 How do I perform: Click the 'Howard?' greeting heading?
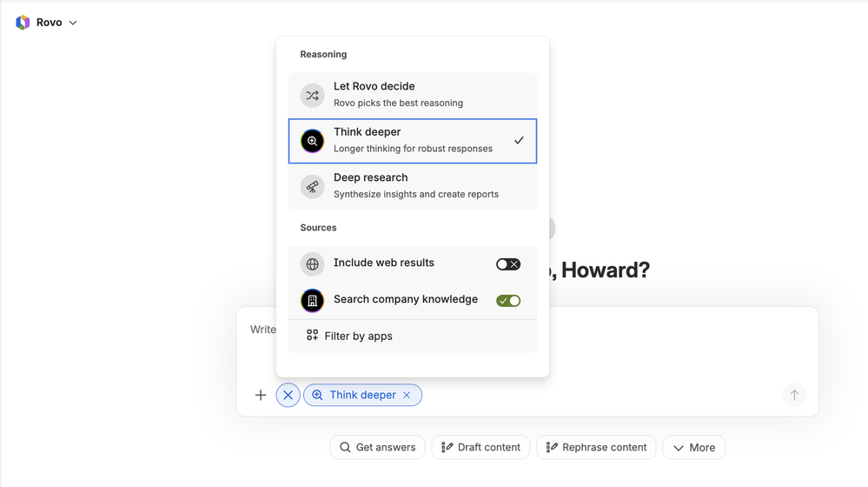[605, 270]
